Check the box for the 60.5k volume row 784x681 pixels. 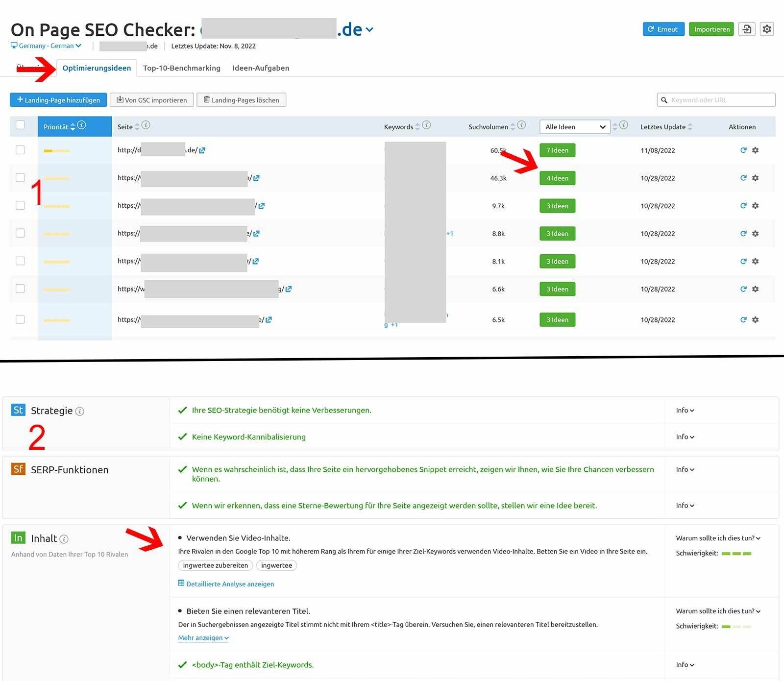[x=20, y=149]
